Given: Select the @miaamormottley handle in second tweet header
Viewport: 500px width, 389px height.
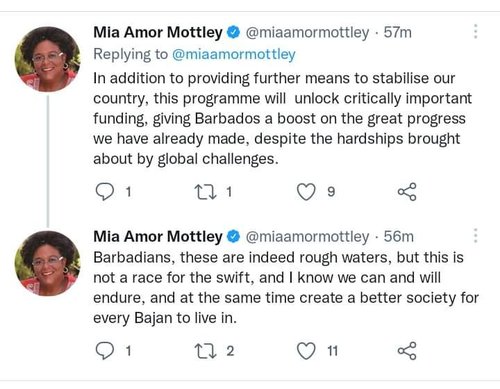Looking at the screenshot, I should point(307,237).
